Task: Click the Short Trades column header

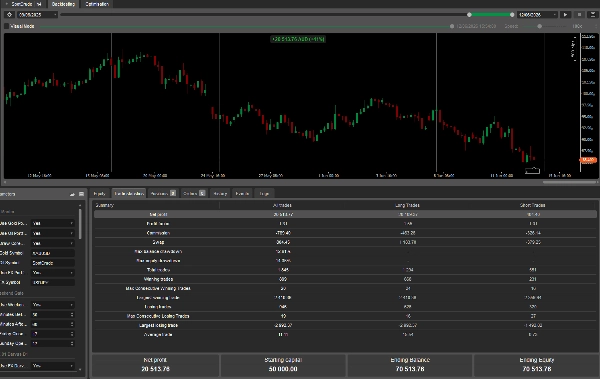Action: [533, 205]
